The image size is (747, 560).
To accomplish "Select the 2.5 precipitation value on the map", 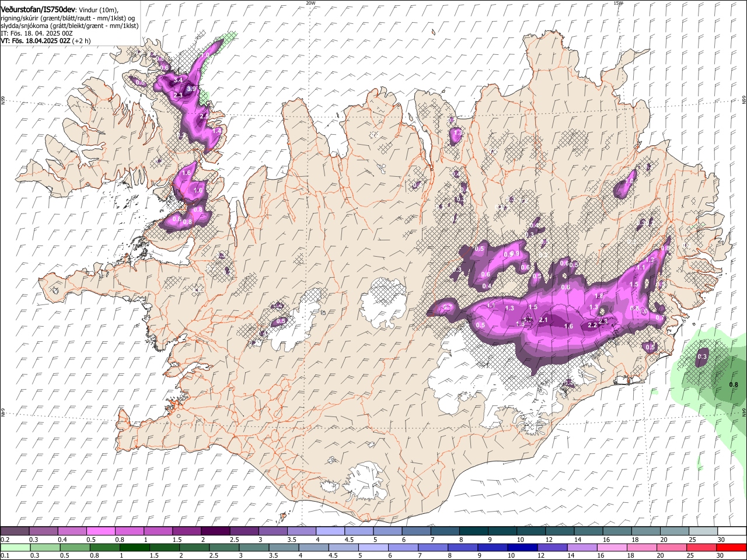I will [204, 117].
